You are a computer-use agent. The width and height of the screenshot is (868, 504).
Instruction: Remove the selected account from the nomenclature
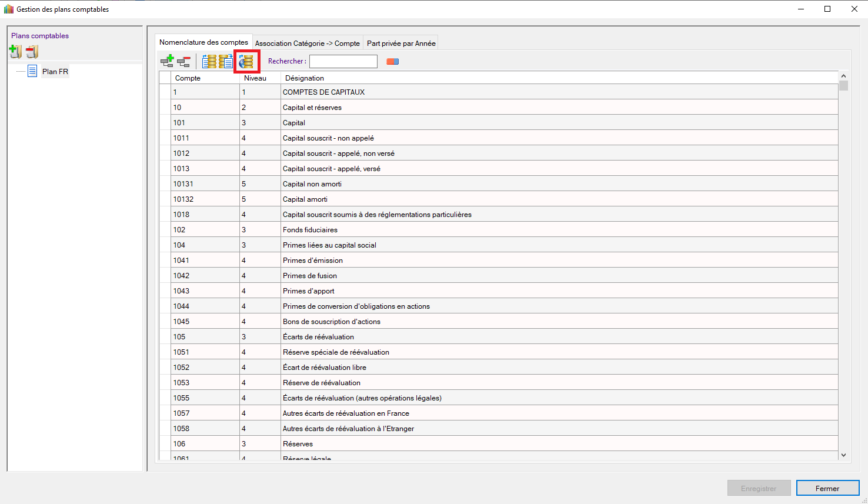(184, 61)
